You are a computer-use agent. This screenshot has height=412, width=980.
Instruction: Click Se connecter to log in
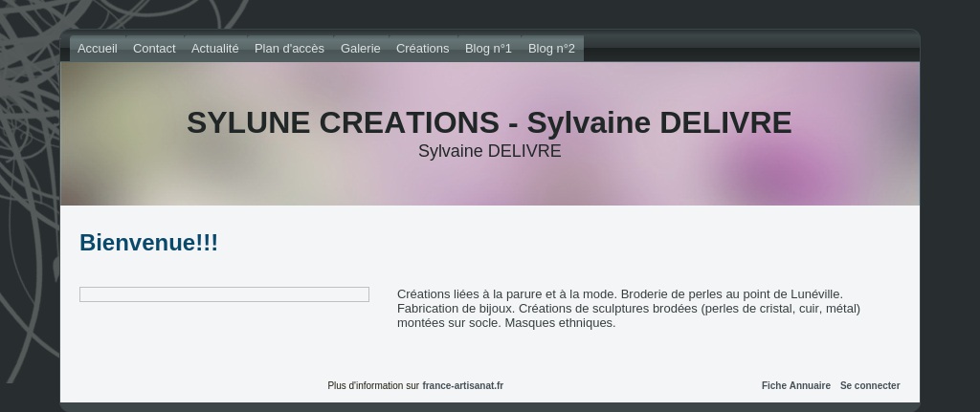click(x=870, y=386)
